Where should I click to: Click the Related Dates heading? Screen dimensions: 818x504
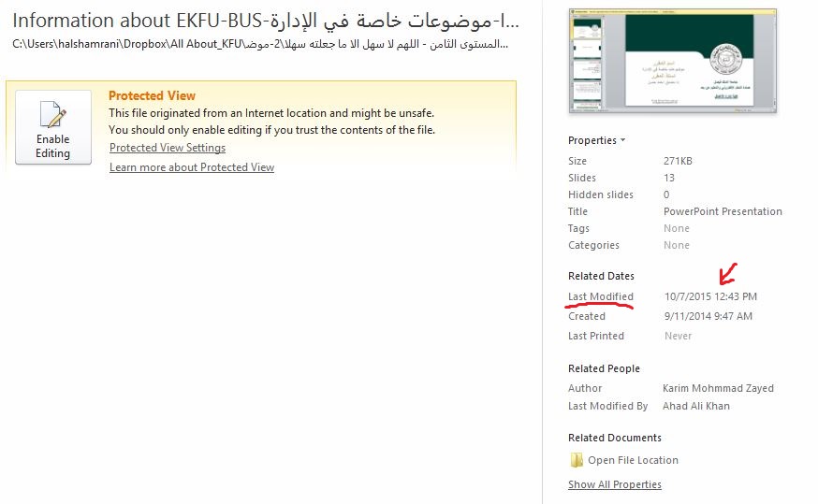[601, 276]
